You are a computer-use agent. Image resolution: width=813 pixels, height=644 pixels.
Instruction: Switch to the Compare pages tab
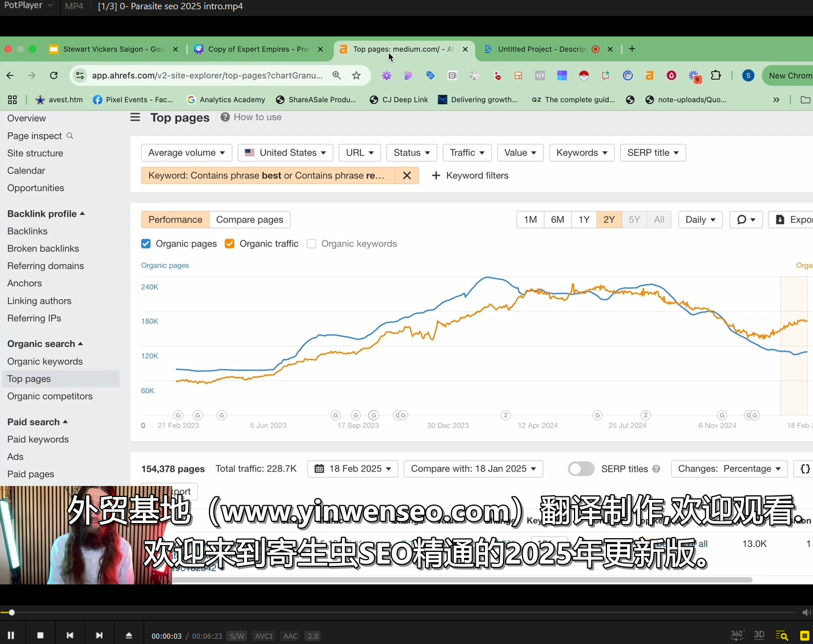(249, 219)
